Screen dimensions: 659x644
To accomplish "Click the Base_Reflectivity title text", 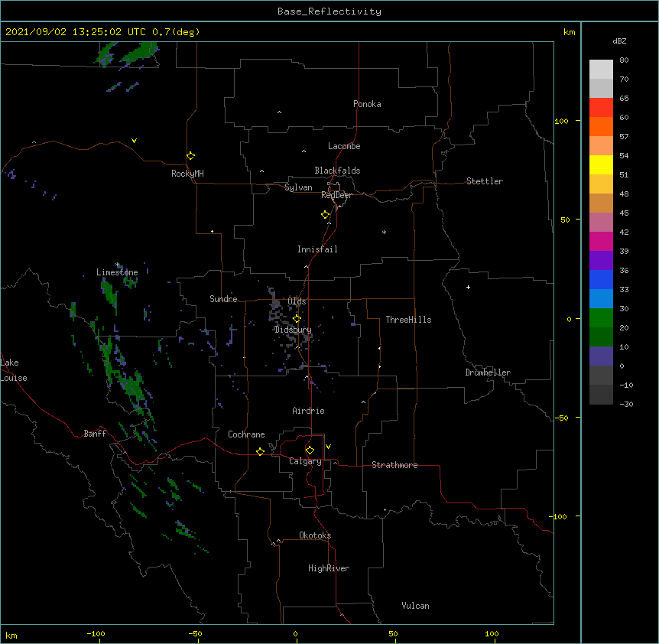I will (329, 11).
